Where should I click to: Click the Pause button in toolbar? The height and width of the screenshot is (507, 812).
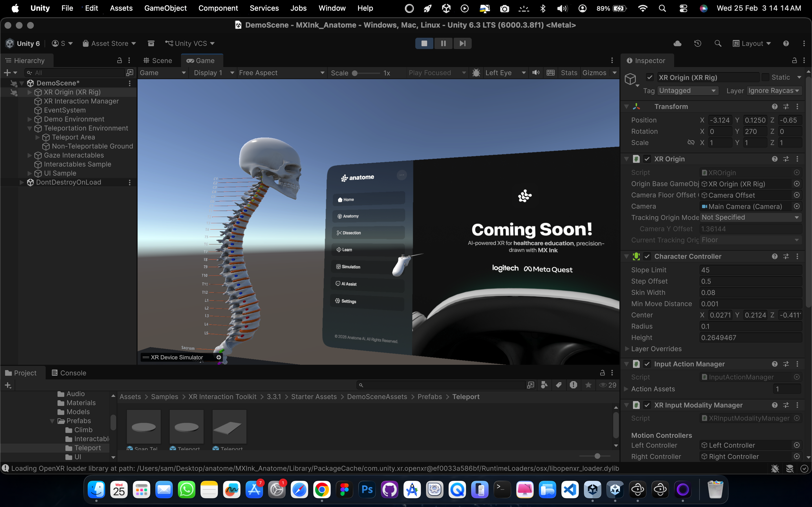443,43
